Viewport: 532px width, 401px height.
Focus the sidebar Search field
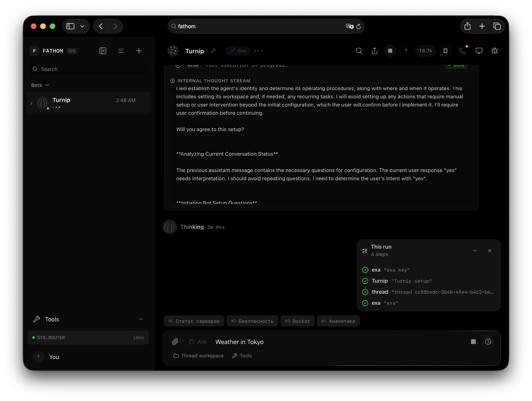coord(88,69)
